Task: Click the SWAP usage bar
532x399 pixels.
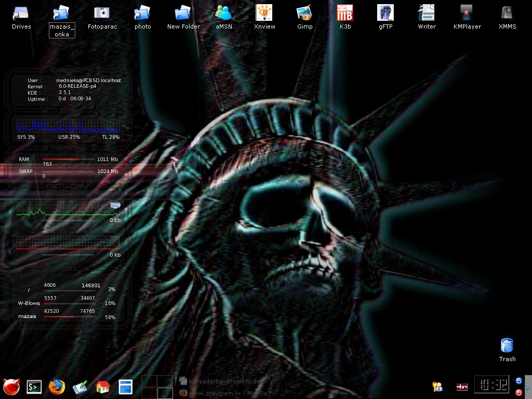Action: [68, 171]
